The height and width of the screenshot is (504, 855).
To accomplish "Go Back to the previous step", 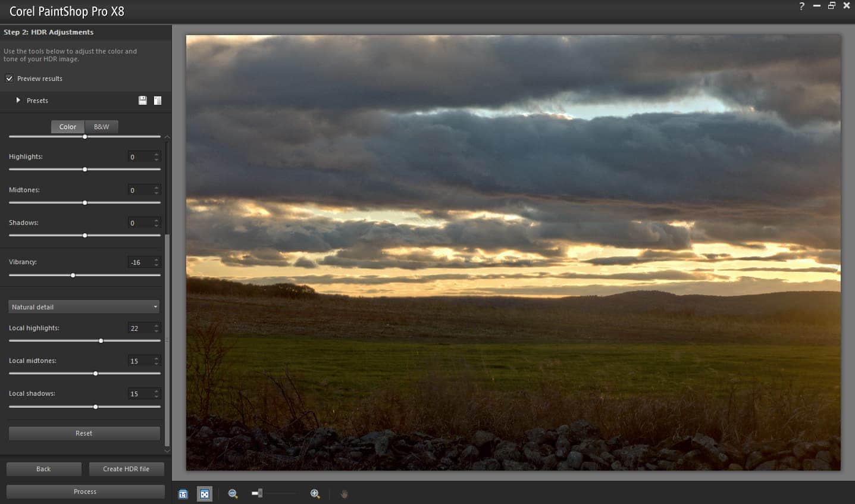I will pos(43,469).
